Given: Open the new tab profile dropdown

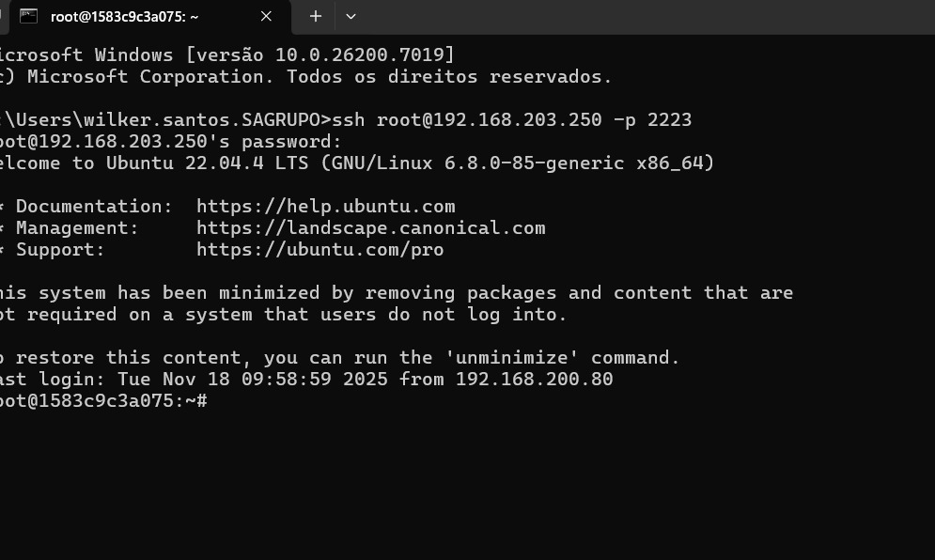Looking at the screenshot, I should click(x=351, y=16).
